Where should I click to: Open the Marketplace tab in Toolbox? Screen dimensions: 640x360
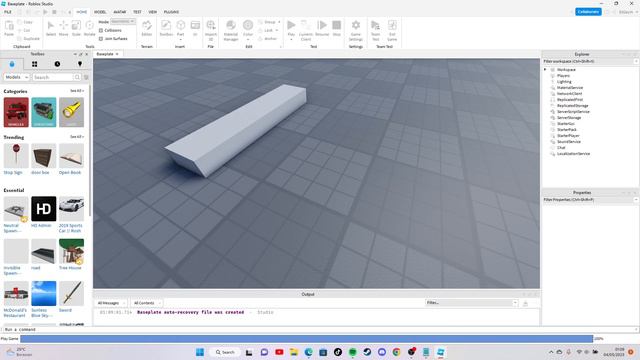click(x=11, y=64)
